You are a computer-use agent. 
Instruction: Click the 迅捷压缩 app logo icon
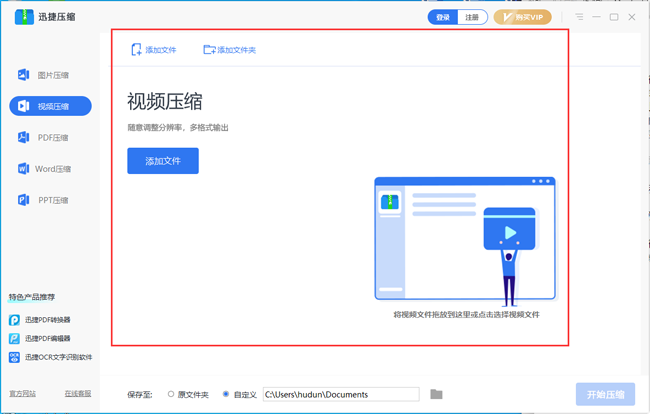(24, 17)
